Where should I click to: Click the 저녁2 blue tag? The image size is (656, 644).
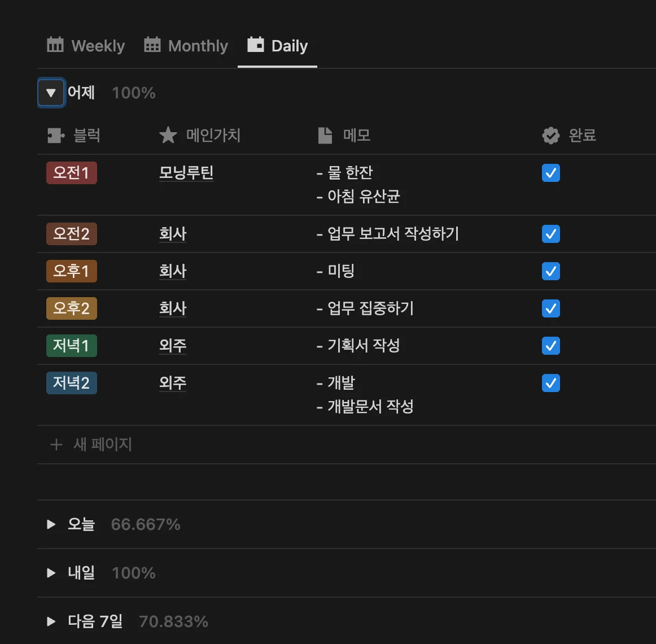pyautogui.click(x=72, y=382)
